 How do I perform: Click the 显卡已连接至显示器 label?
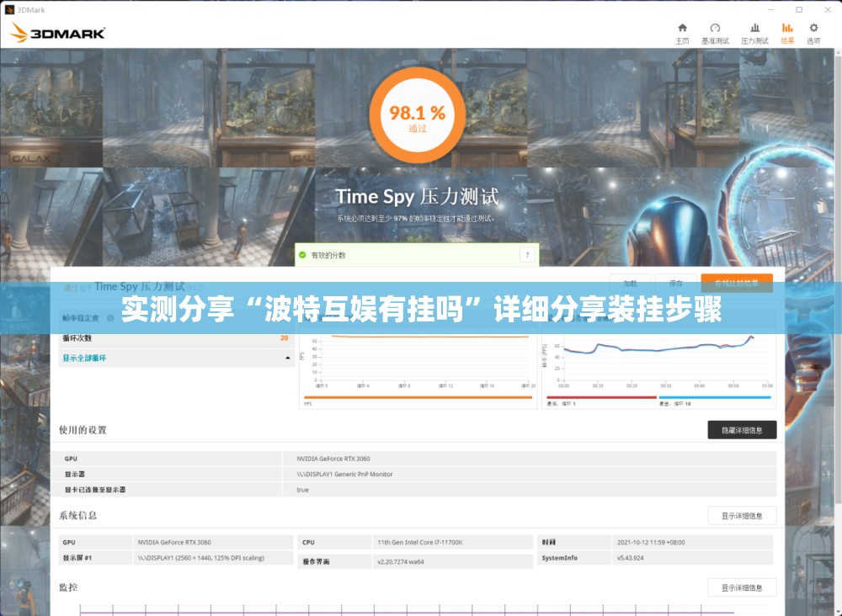95,490
